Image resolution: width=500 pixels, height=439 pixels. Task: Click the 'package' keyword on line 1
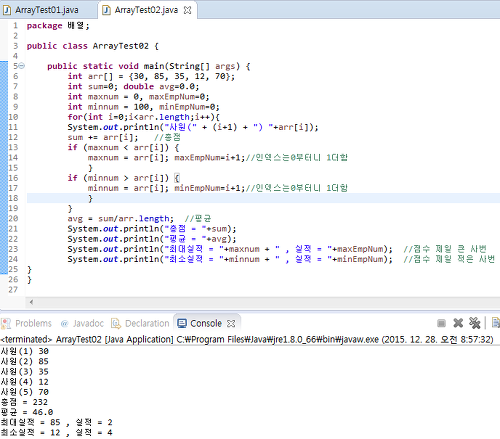tap(44, 26)
